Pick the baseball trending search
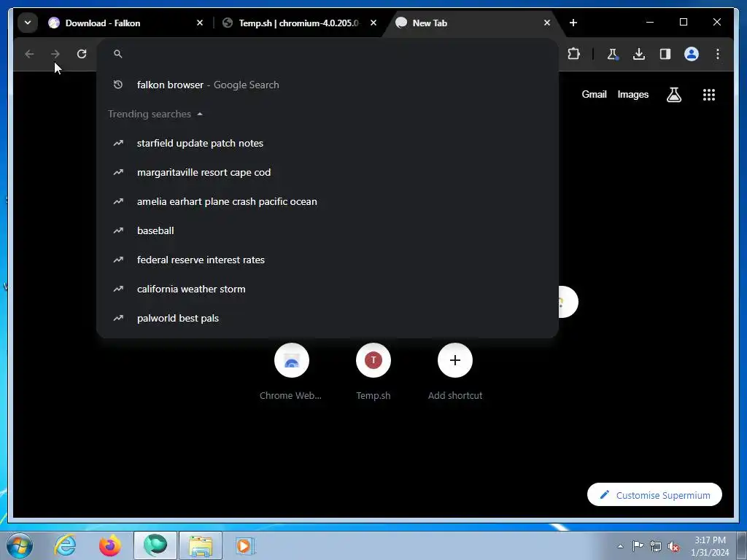747x560 pixels. (328, 230)
